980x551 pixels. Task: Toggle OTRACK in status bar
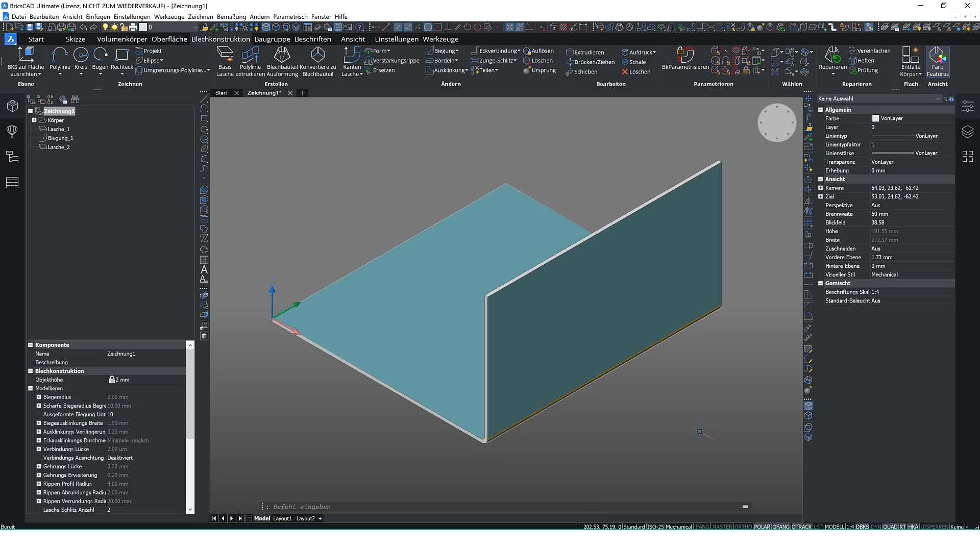pyautogui.click(x=801, y=527)
